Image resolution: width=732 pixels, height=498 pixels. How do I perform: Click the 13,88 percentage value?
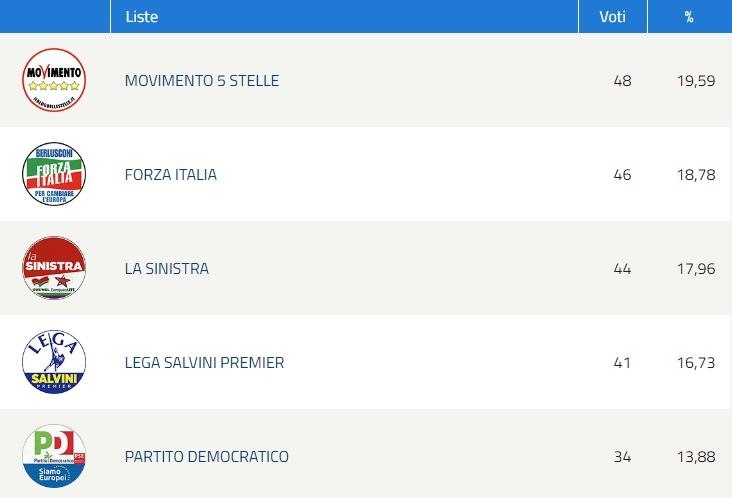[x=696, y=456]
